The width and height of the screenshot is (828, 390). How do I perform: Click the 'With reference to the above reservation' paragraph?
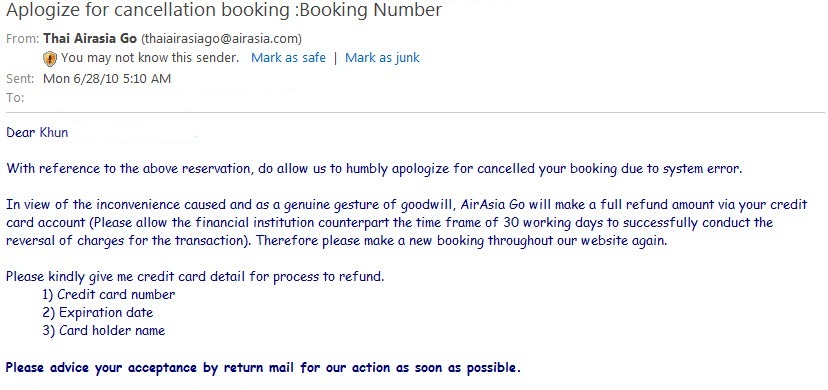[x=374, y=169]
